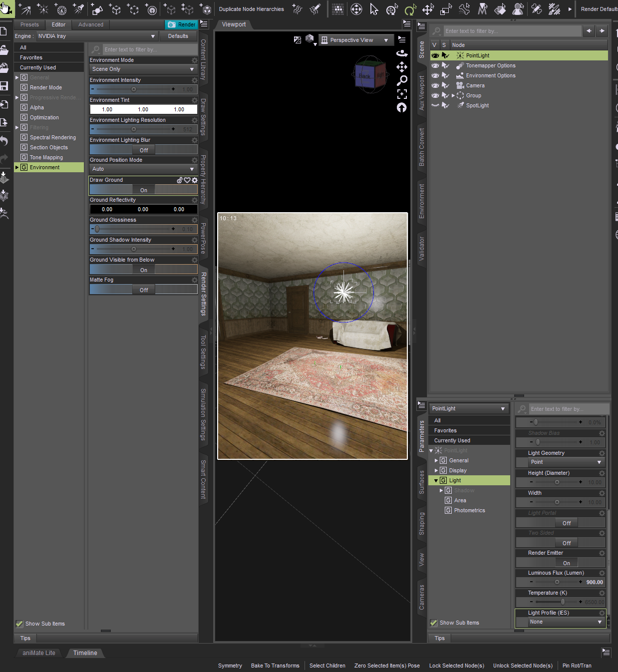Toggle Draw Ground On switch
The height and width of the screenshot is (672, 618).
tap(143, 190)
